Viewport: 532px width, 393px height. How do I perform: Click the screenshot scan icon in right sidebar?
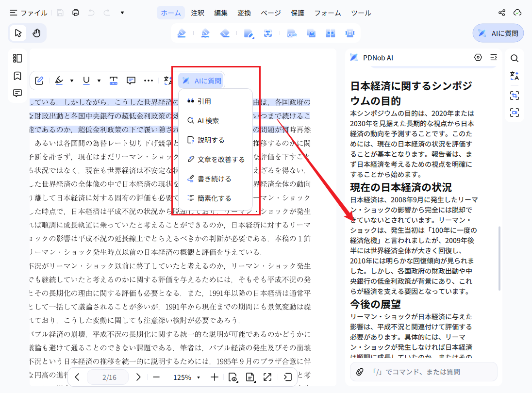pos(515,113)
